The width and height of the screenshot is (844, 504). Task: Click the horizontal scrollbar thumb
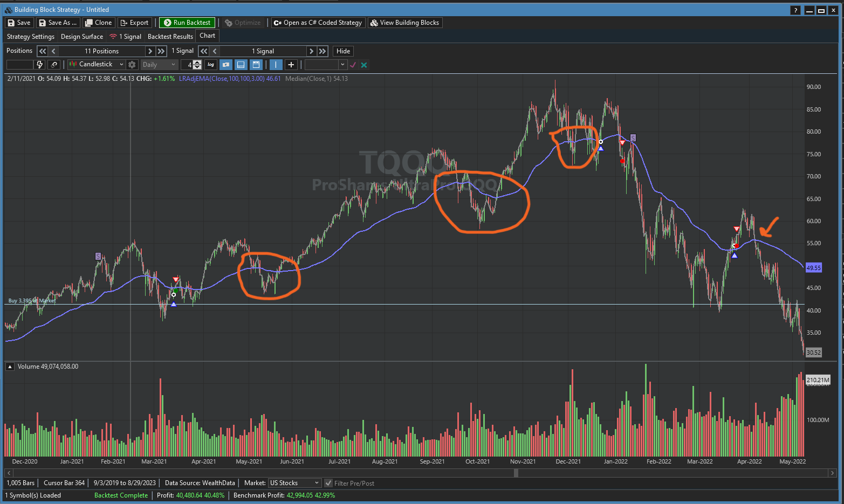(516, 473)
